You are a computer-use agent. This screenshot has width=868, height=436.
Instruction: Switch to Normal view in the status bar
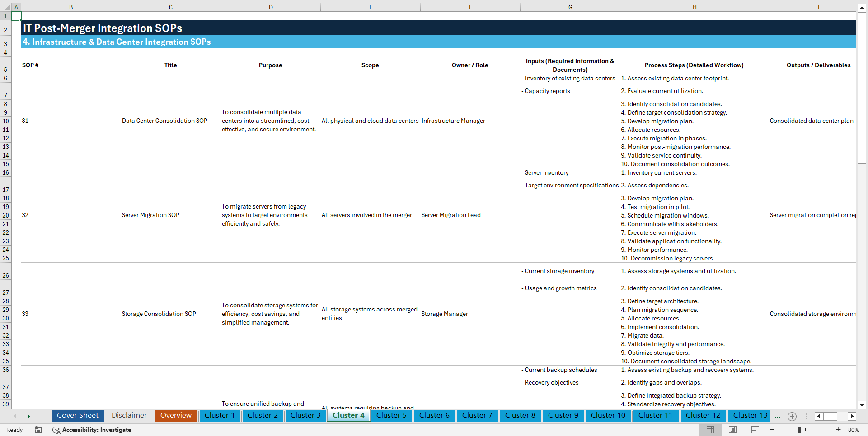pyautogui.click(x=710, y=430)
